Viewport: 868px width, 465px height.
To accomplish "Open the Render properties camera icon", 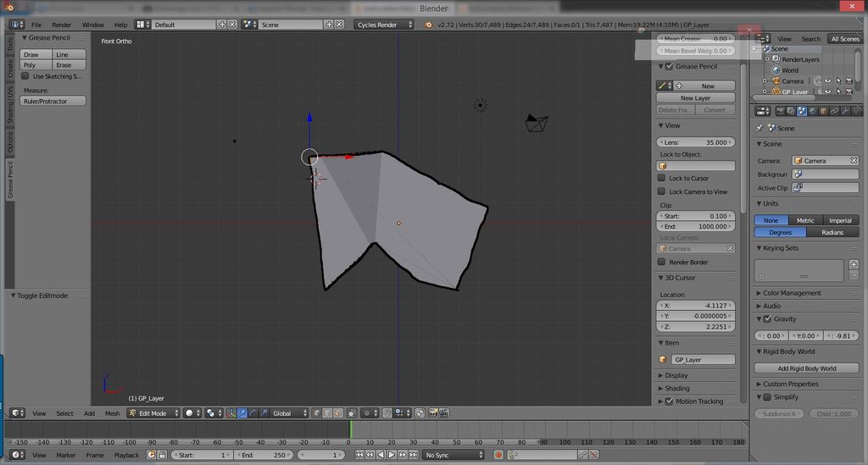I will (781, 111).
